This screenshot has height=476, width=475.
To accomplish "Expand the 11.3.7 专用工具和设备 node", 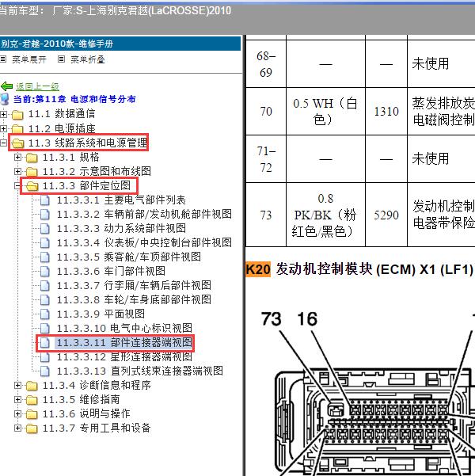I will coord(17,428).
